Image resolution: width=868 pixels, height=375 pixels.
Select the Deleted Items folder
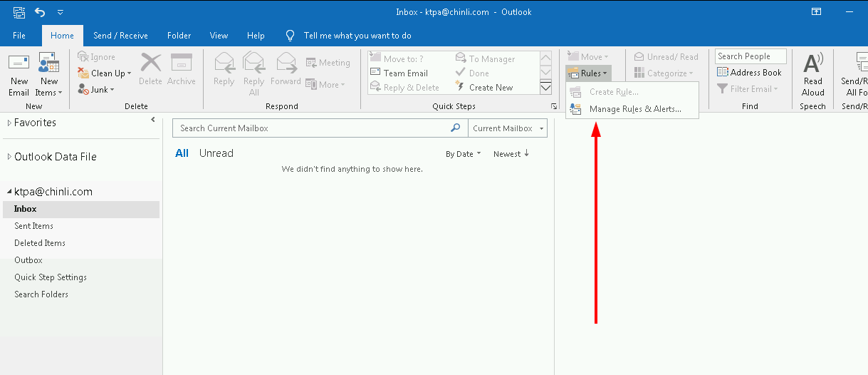tap(80, 243)
